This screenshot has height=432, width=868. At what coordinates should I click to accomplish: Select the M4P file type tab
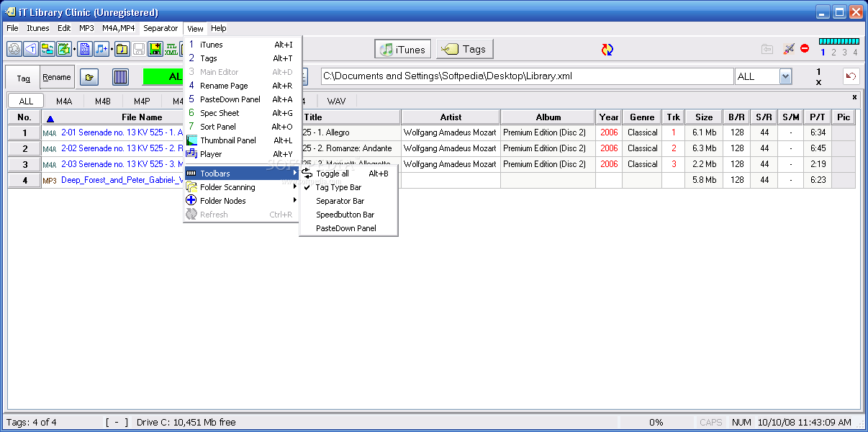coord(142,101)
